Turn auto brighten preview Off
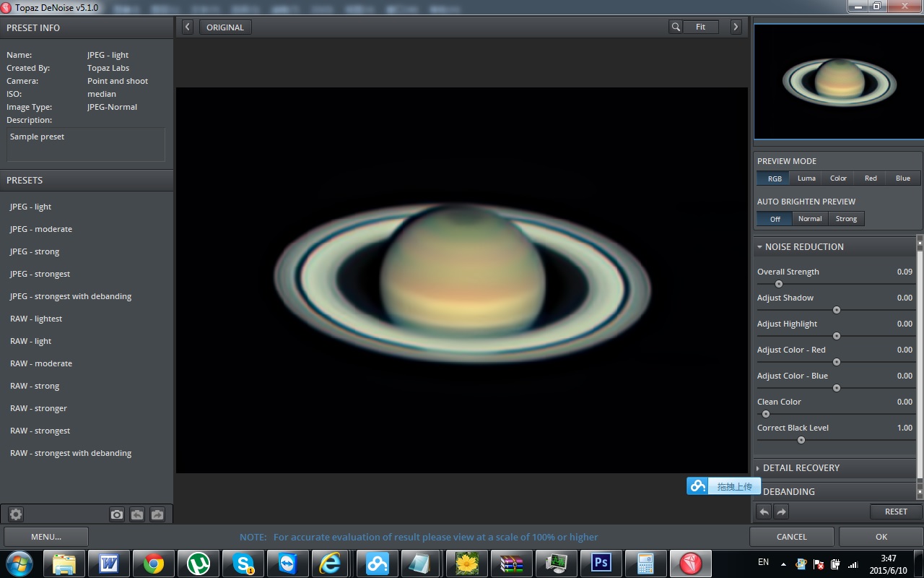 [x=775, y=219]
